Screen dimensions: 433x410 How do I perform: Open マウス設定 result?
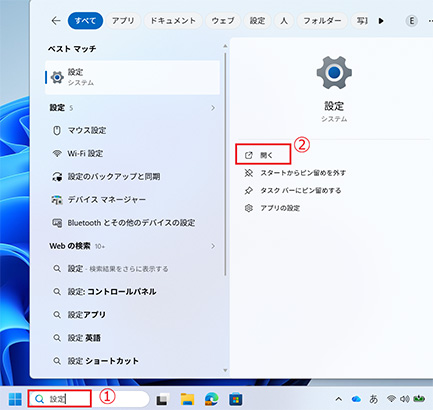pos(133,130)
